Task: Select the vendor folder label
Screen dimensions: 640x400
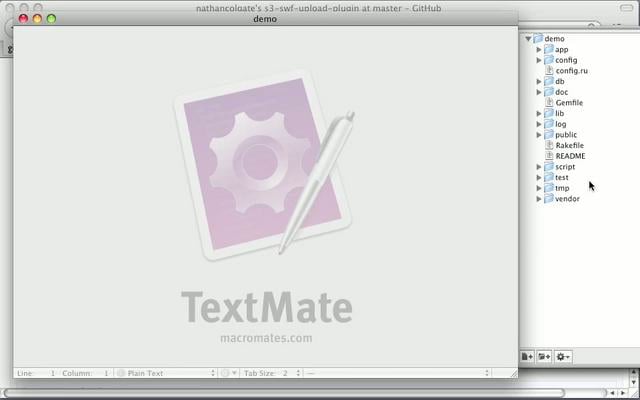Action: [567, 199]
